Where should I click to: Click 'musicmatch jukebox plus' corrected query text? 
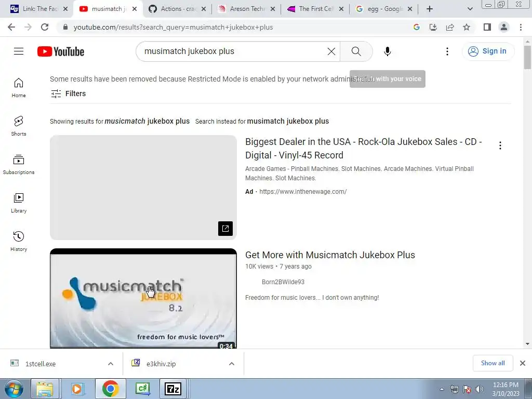147,121
